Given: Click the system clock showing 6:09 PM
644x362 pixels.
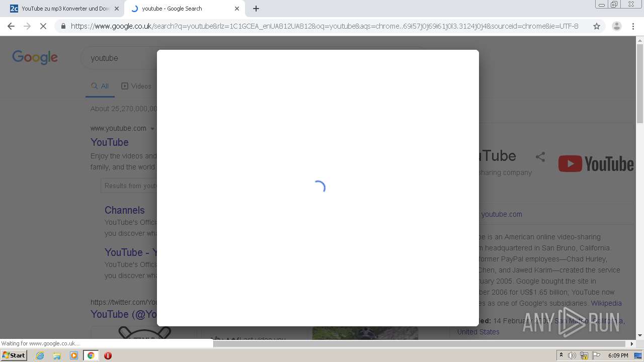Looking at the screenshot, I should point(618,355).
